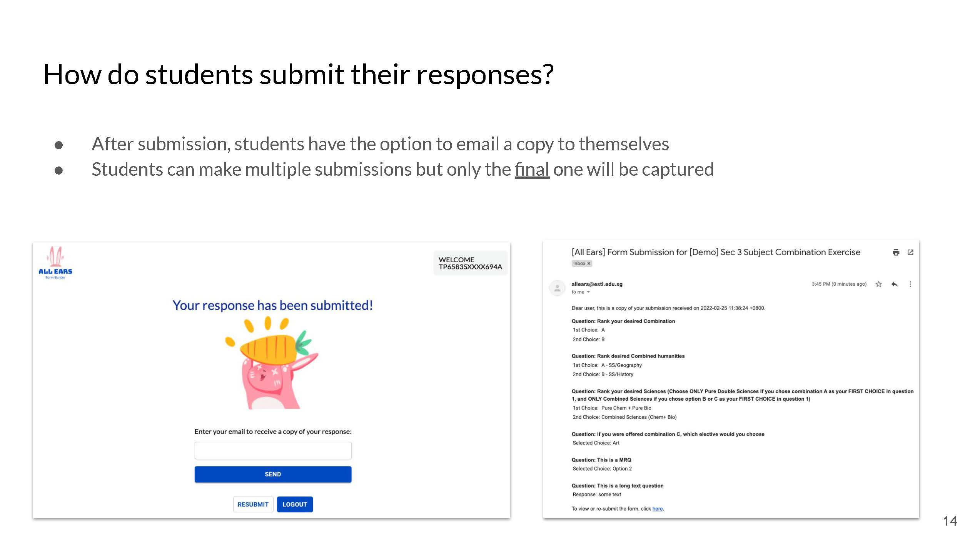
Task: Click the reply arrow icon
Action: [x=895, y=284]
